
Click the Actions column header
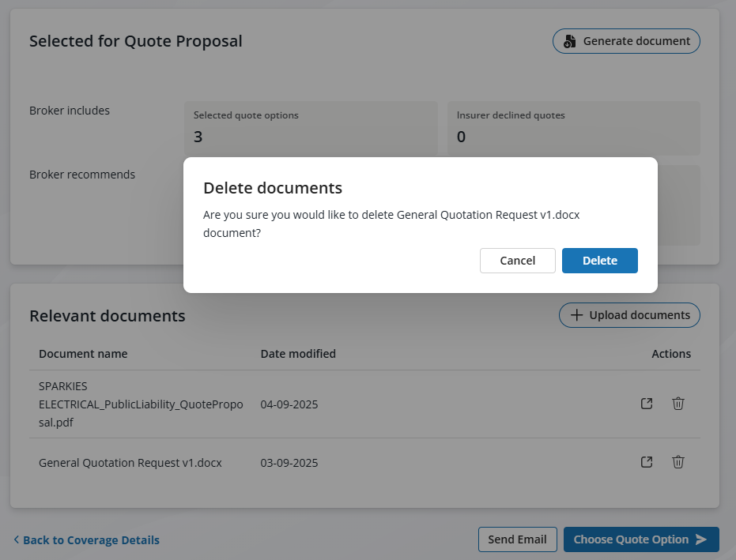point(671,354)
